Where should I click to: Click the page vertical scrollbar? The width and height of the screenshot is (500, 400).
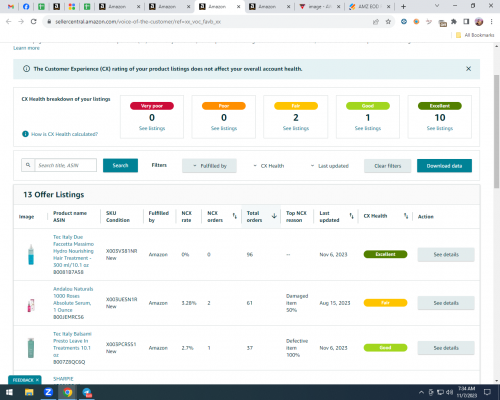(x=496, y=132)
